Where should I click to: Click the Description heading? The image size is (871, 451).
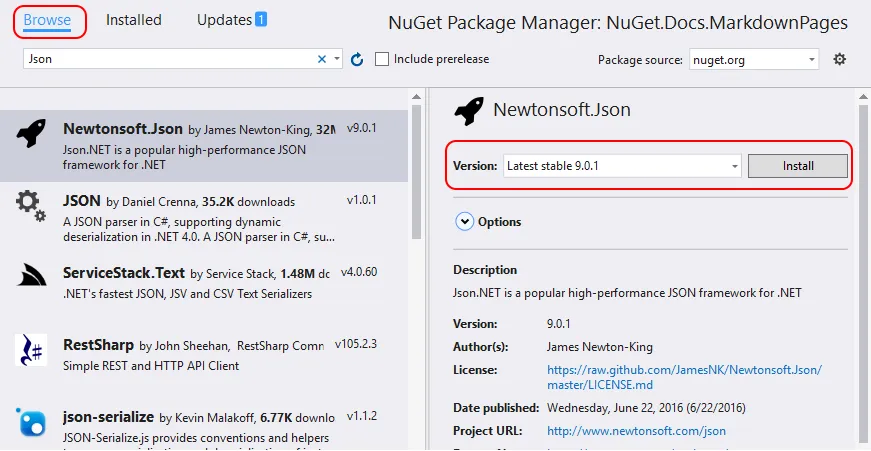tap(485, 270)
